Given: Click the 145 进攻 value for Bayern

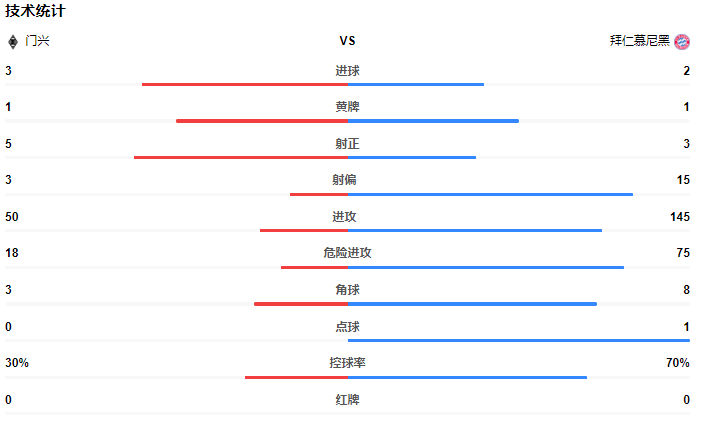Looking at the screenshot, I should [x=680, y=217].
